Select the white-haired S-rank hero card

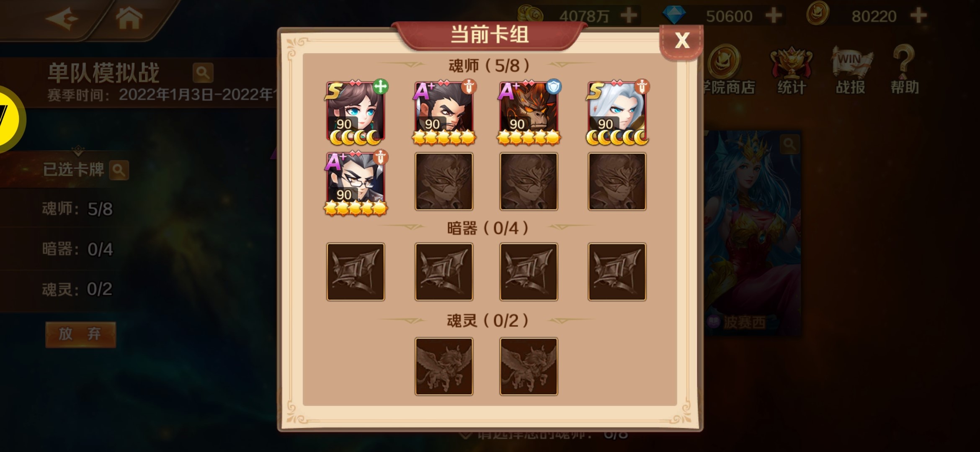(617, 112)
